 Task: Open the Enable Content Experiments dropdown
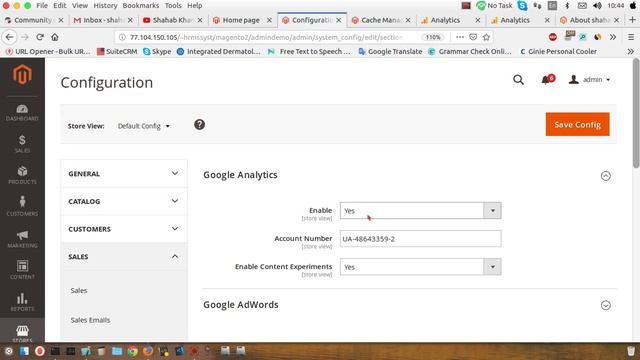[x=420, y=267]
